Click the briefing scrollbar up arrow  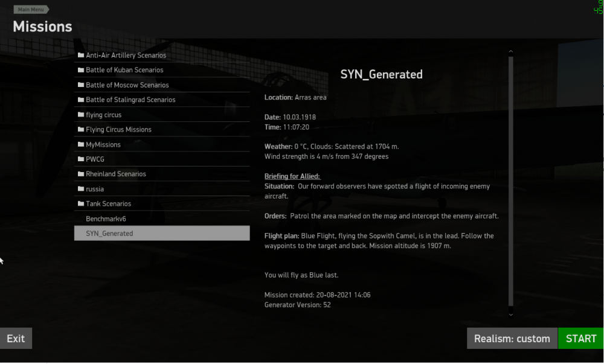coord(511,51)
